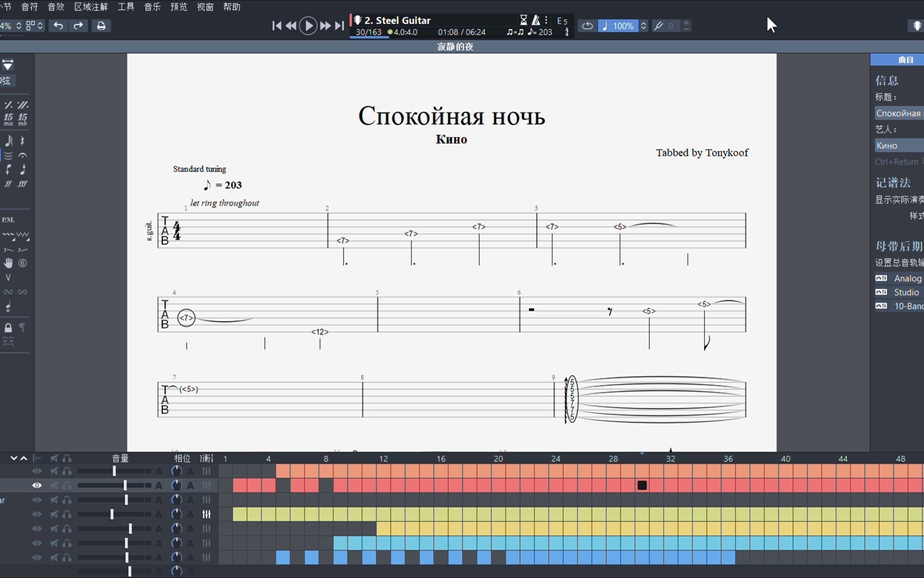Select the 15ma octave icon

tap(8, 119)
